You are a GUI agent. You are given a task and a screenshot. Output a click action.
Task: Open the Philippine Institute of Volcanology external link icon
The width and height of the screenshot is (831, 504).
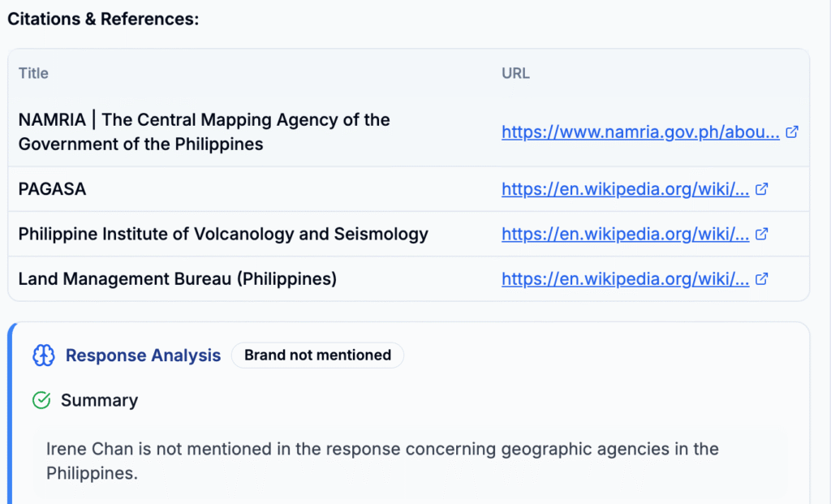coord(761,234)
